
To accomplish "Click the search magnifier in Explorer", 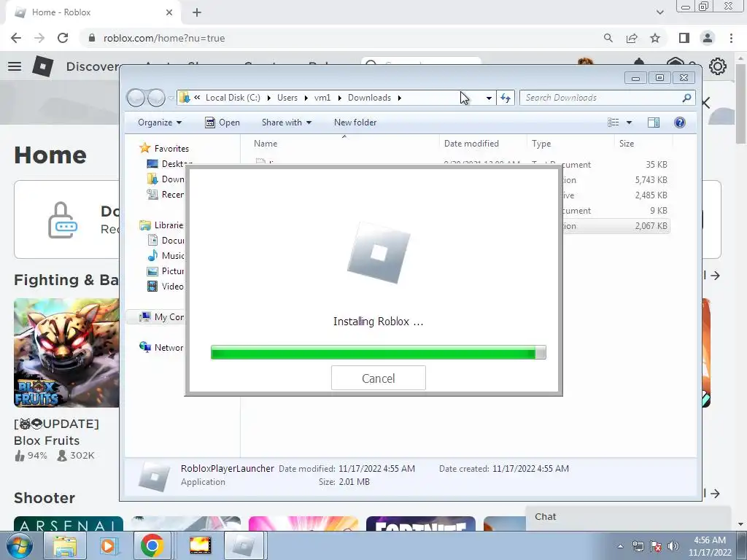I will [686, 98].
